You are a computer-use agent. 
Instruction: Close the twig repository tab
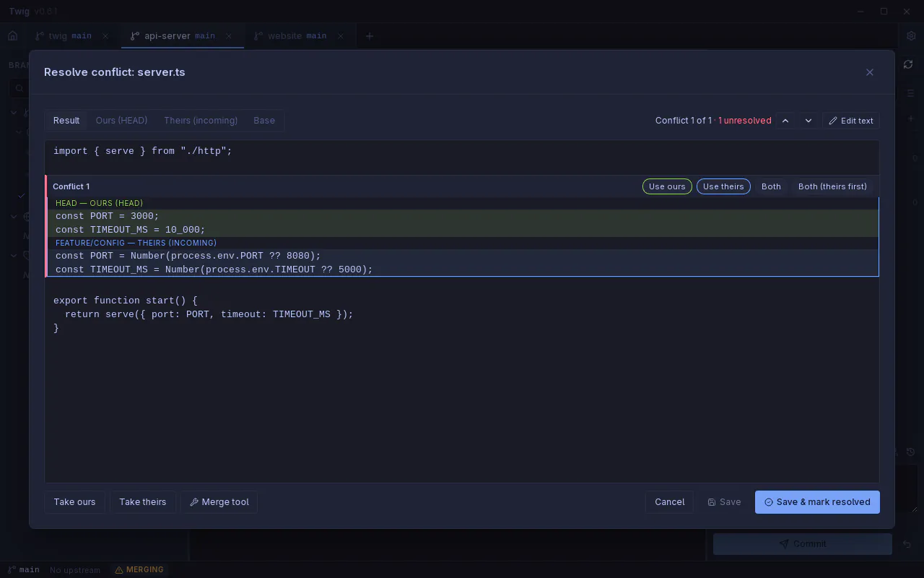pos(105,36)
